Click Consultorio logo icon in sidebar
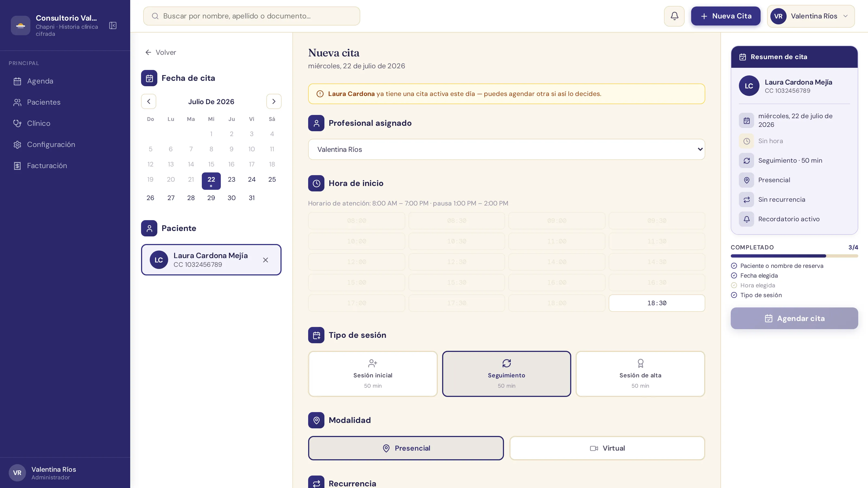 click(x=21, y=25)
